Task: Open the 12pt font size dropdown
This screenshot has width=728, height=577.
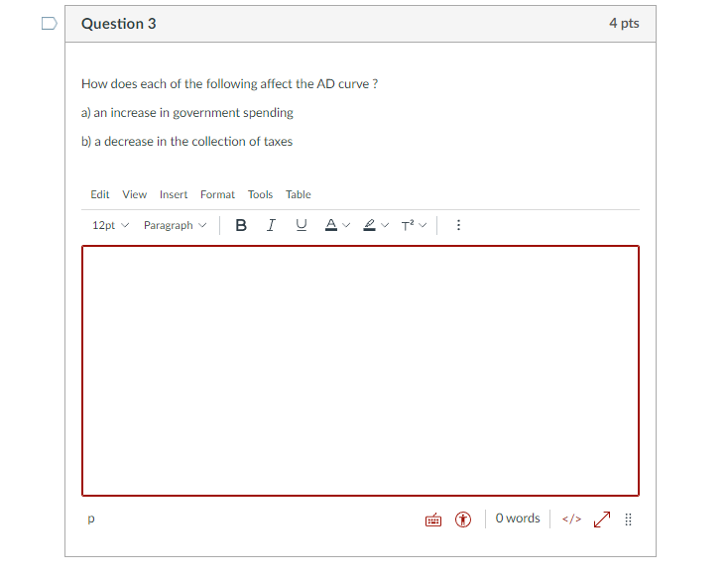Action: [x=110, y=226]
